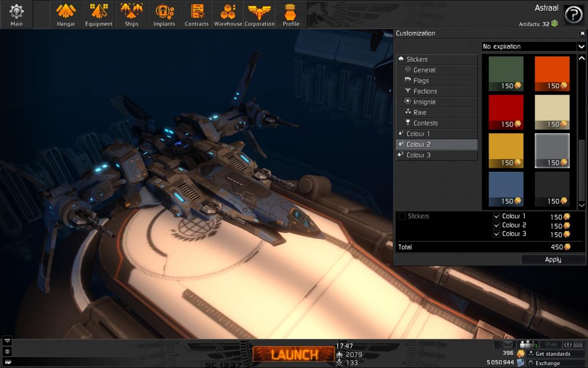Switch to the Colour 1 tab

(x=437, y=134)
